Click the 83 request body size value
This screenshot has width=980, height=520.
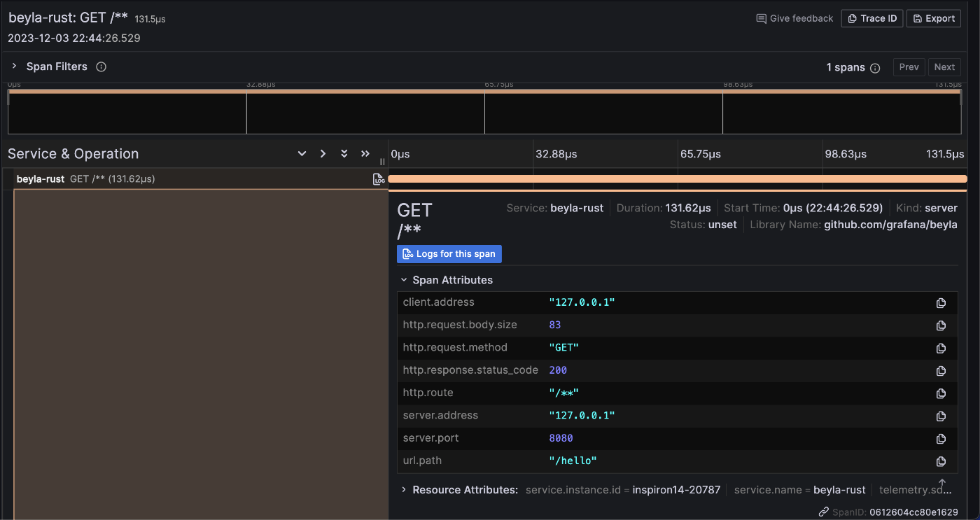(x=555, y=325)
